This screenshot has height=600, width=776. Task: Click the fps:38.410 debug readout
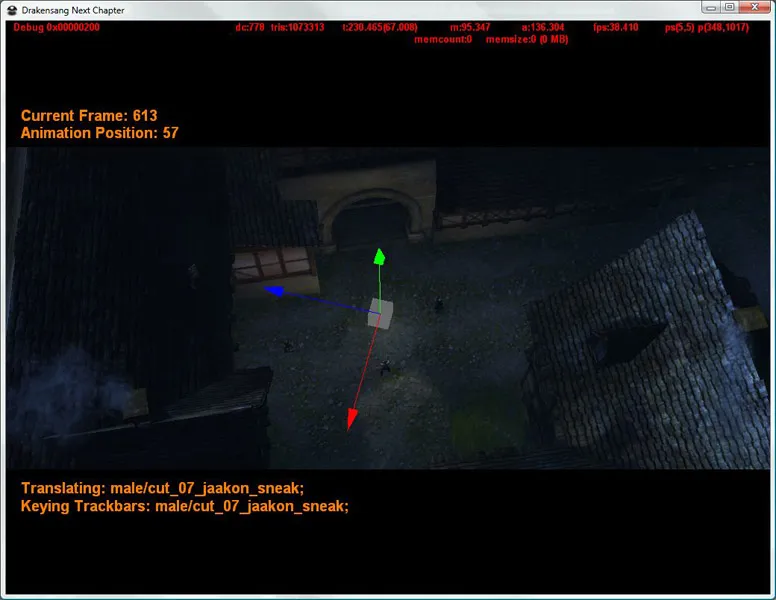click(616, 27)
